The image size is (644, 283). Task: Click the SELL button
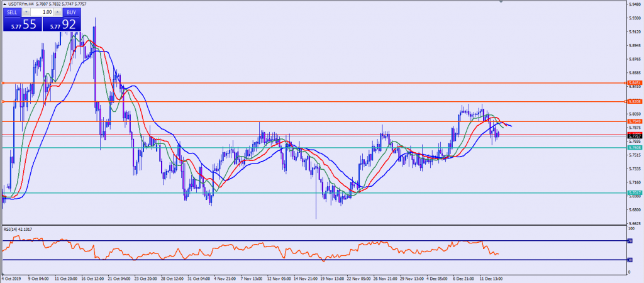(x=13, y=12)
